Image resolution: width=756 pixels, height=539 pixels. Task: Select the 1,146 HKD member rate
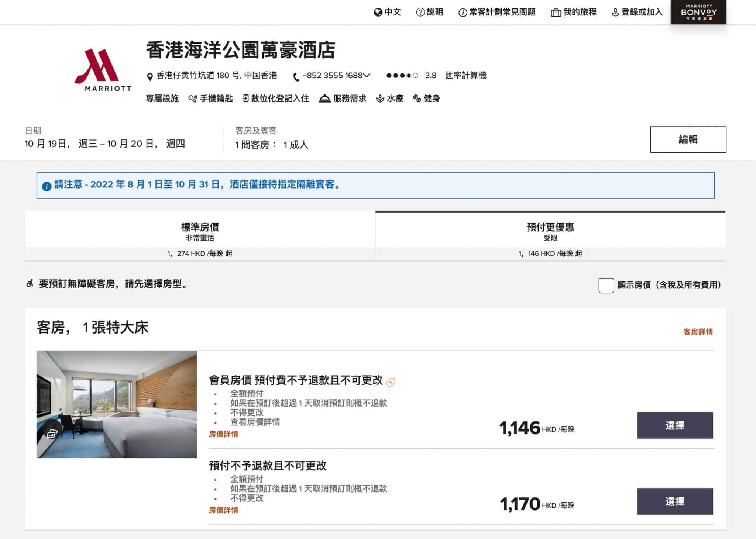coord(675,425)
